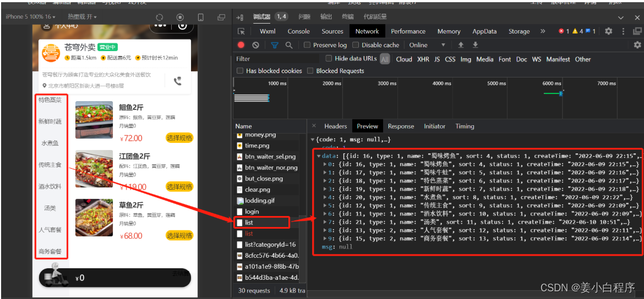Screen dimensions: 644x299
Task: Click the simulator stop icon
Action: tap(180, 17)
